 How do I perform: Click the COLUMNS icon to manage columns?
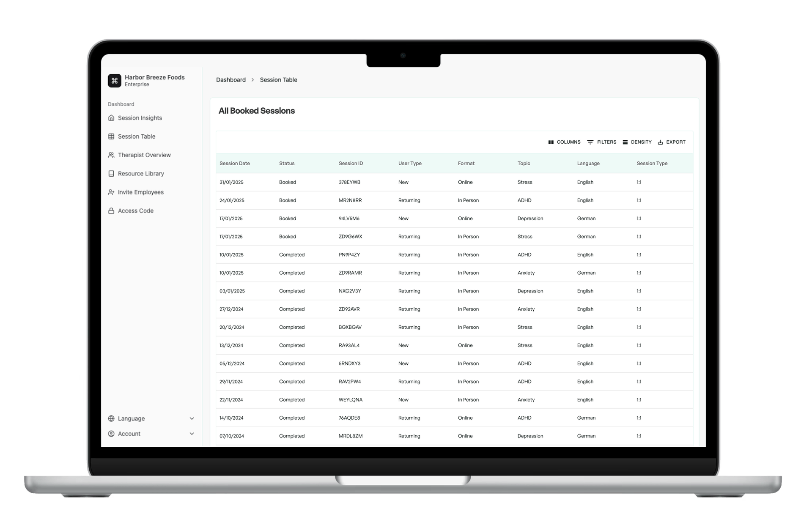point(550,141)
